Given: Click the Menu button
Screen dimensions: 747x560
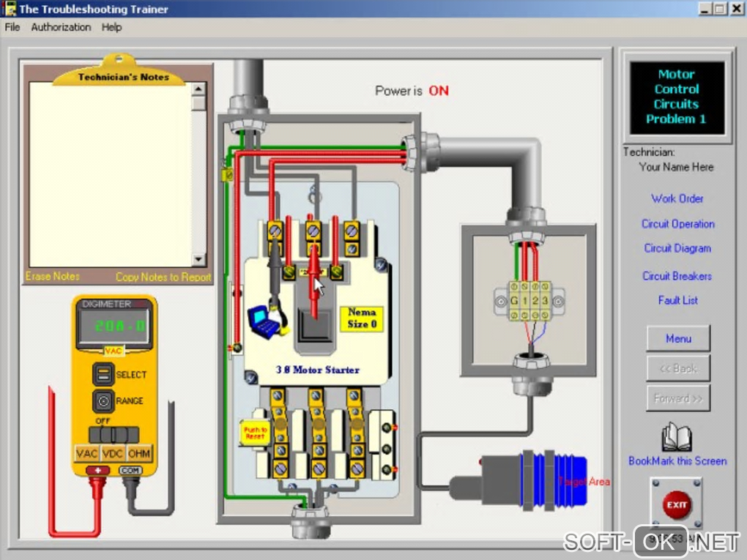Looking at the screenshot, I should pyautogui.click(x=678, y=339).
